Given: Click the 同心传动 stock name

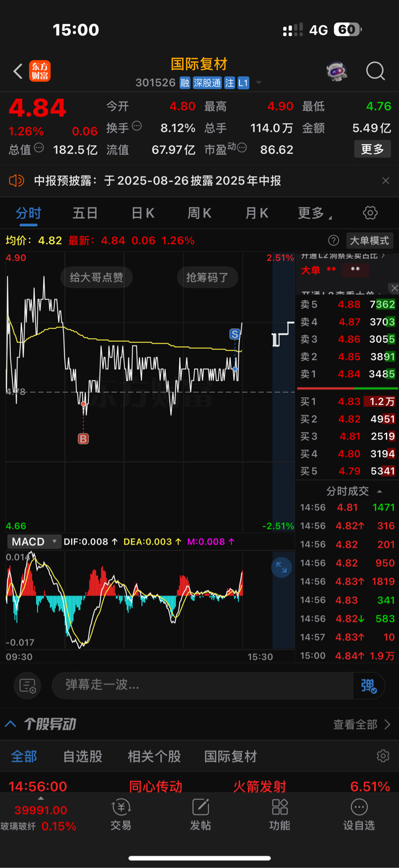Looking at the screenshot, I should click(x=156, y=786).
